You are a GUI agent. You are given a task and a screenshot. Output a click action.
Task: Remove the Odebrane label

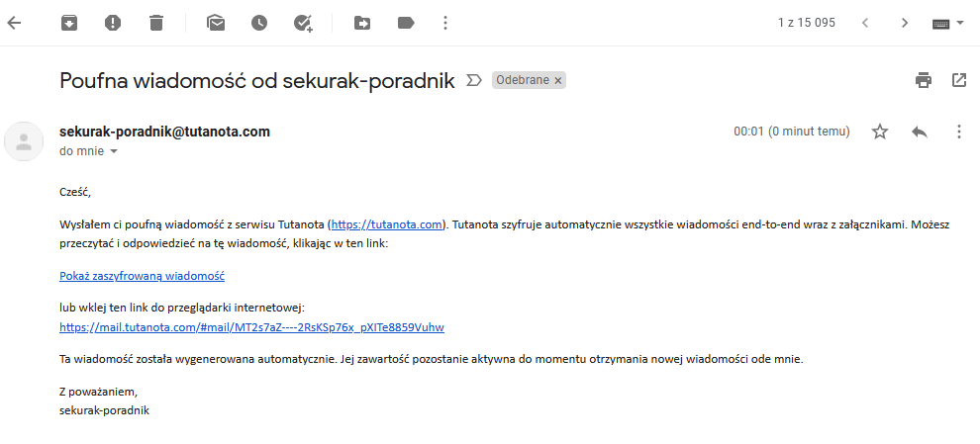558,80
